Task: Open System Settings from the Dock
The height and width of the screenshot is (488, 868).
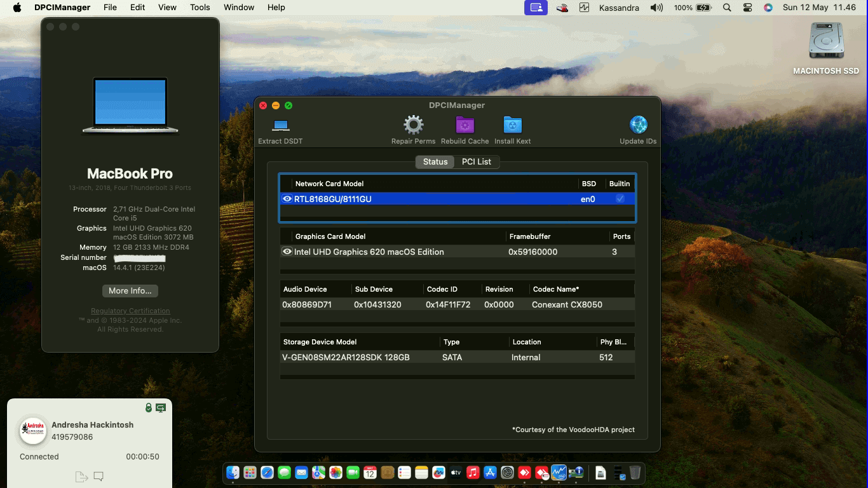Action: (507, 473)
